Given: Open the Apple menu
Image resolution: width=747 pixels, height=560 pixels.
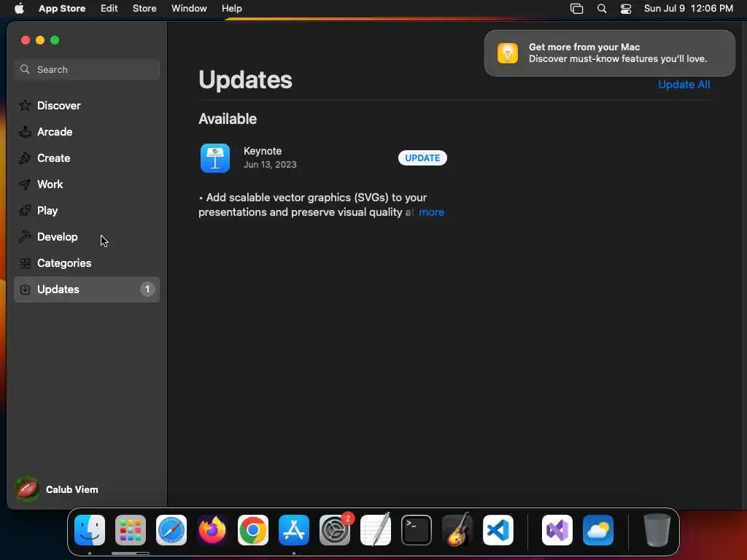Looking at the screenshot, I should (19, 8).
